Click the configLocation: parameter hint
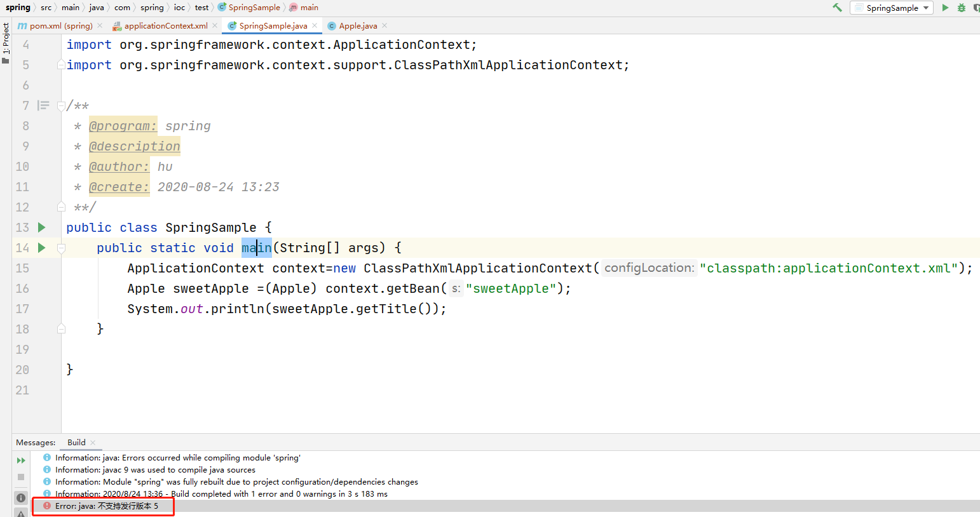The image size is (980, 517). click(649, 268)
